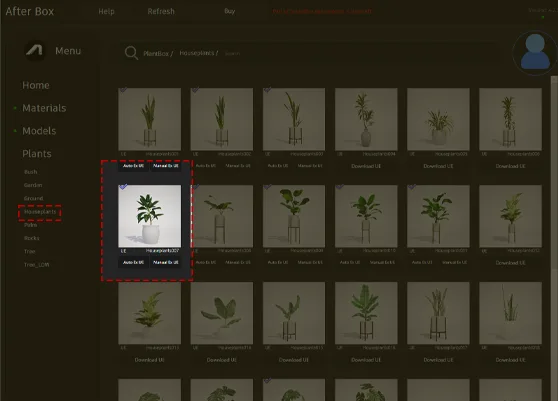Click Download UE under Houseplants013

(x=149, y=360)
